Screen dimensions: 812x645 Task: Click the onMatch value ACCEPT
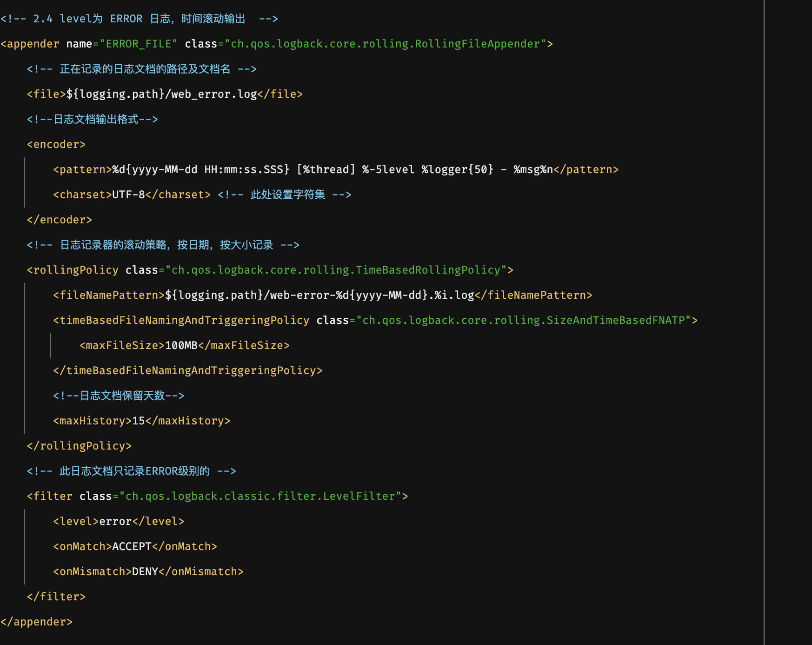point(132,546)
